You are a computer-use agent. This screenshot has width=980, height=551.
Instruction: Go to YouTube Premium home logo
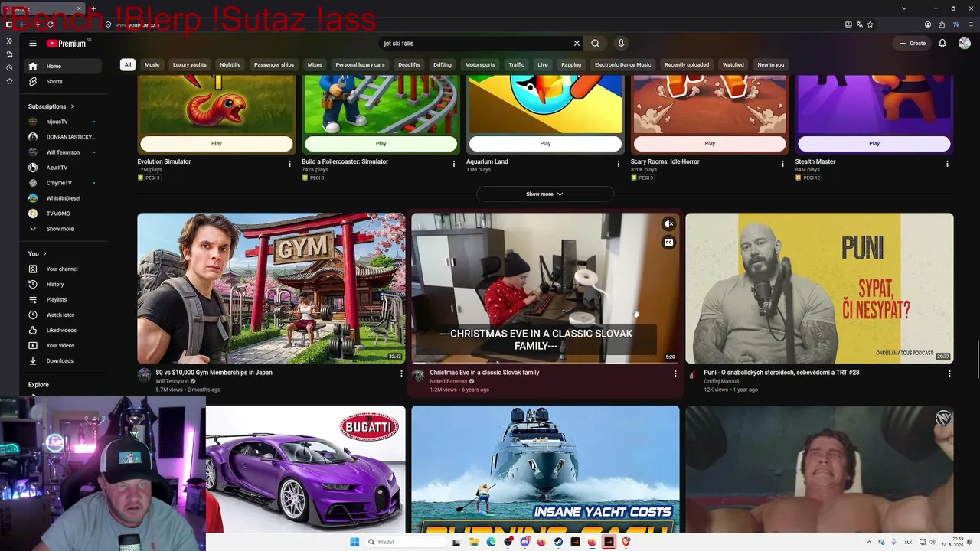pyautogui.click(x=66, y=44)
